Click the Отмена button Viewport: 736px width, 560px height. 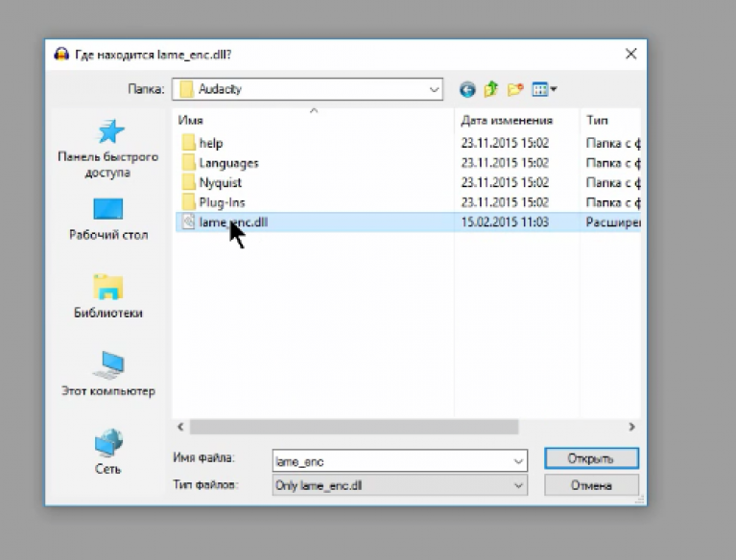(x=591, y=485)
